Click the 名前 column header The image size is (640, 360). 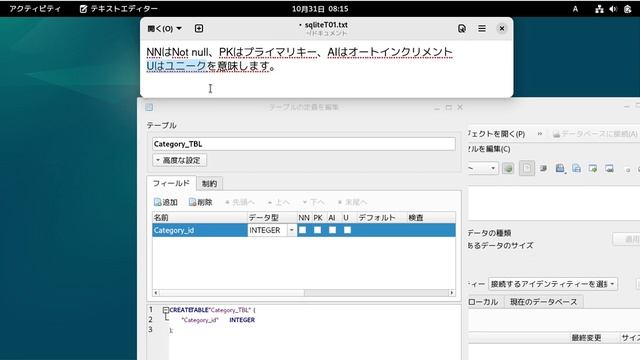(x=200, y=218)
